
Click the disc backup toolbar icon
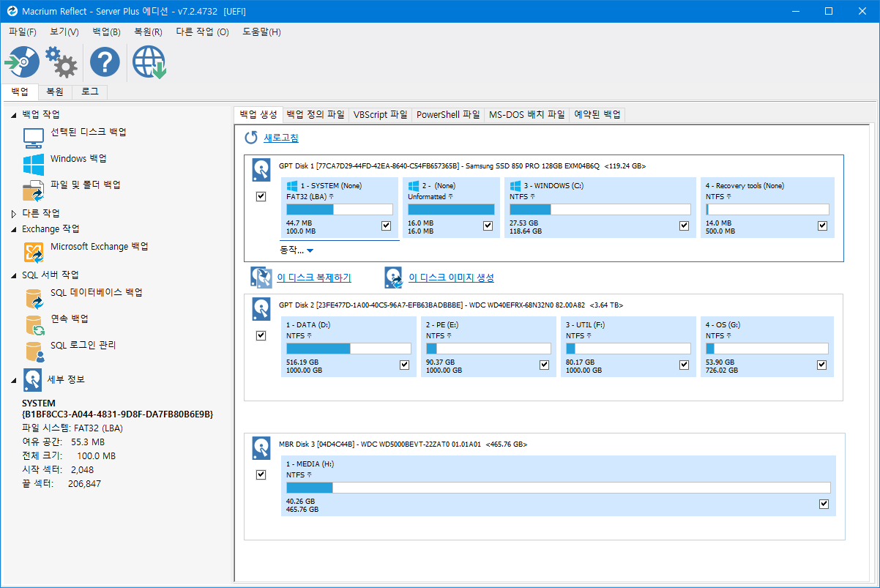[22, 62]
